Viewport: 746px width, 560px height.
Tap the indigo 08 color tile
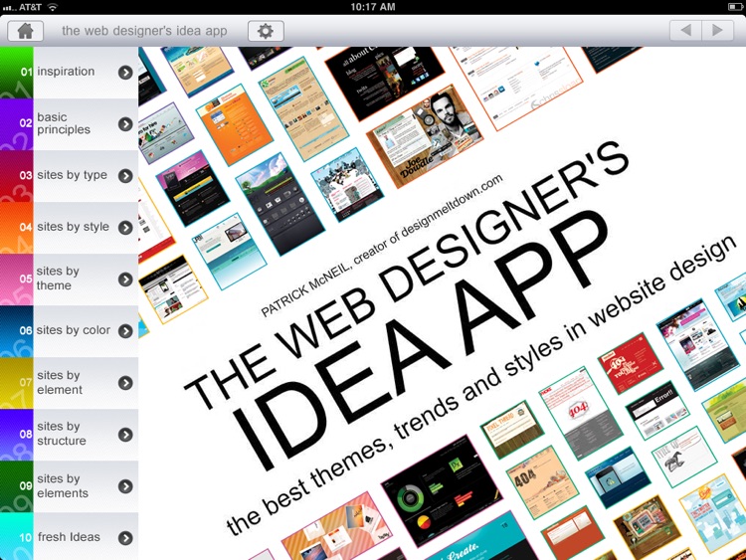17,435
